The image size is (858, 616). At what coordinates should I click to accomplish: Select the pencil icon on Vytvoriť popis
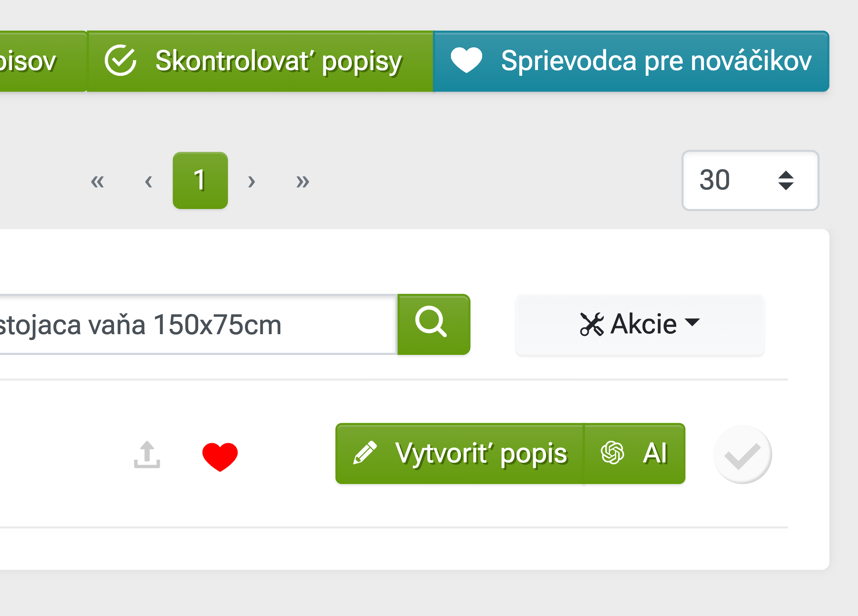pyautogui.click(x=366, y=453)
